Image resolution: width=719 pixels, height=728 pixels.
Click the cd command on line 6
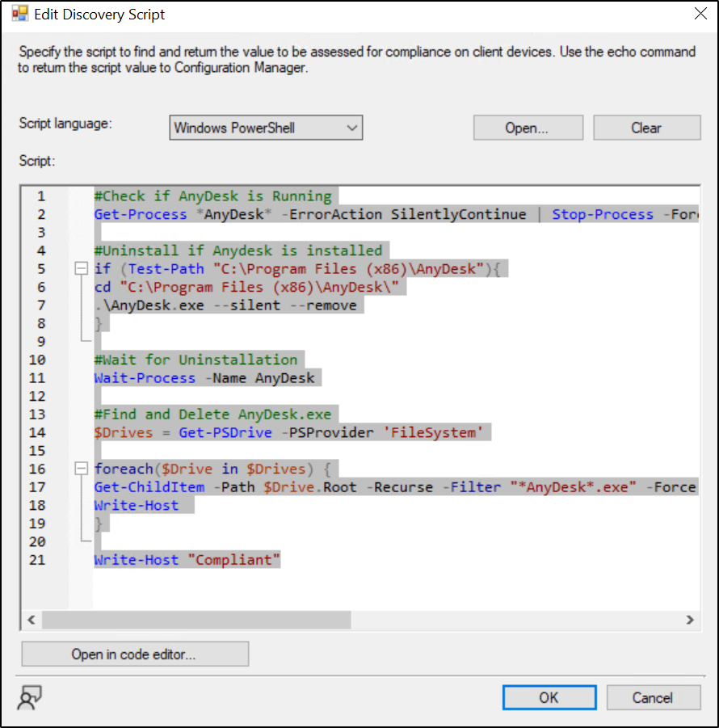point(246,287)
